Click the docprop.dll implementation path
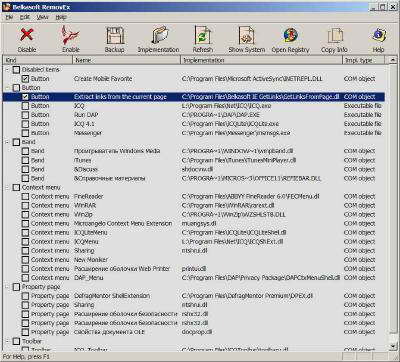400x362 pixels. coord(197,332)
